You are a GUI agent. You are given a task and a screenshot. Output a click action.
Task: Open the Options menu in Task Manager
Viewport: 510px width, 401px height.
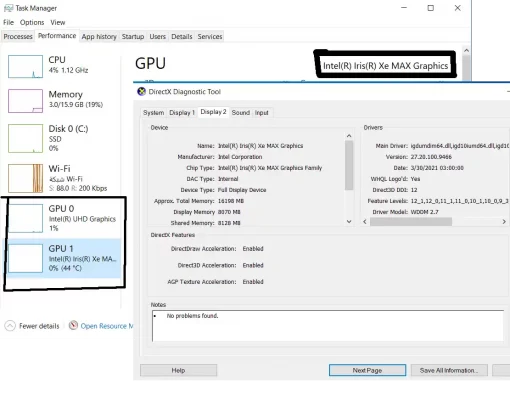pyautogui.click(x=32, y=22)
